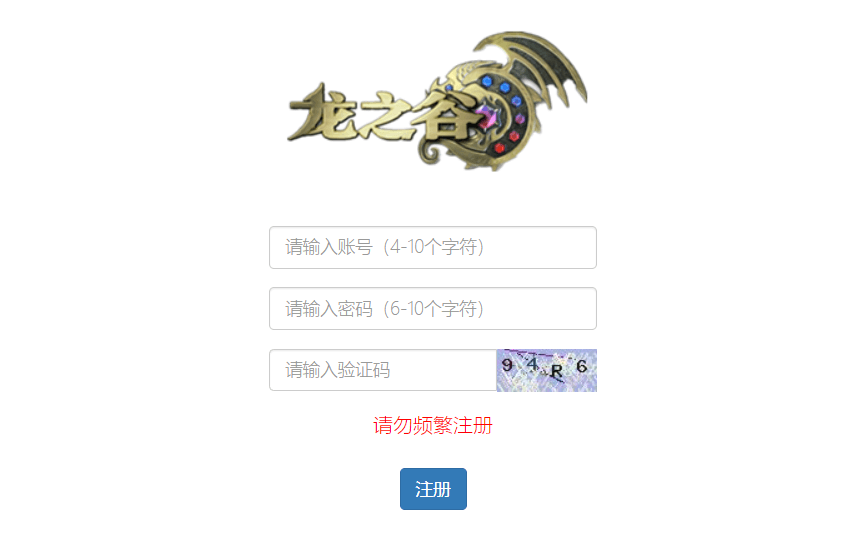This screenshot has height=541, width=851.
Task: Focus the 请输入密码 password field
Action: point(433,309)
